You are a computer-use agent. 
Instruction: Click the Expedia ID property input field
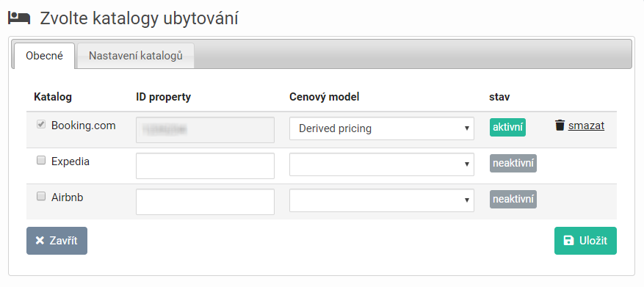coord(205,166)
